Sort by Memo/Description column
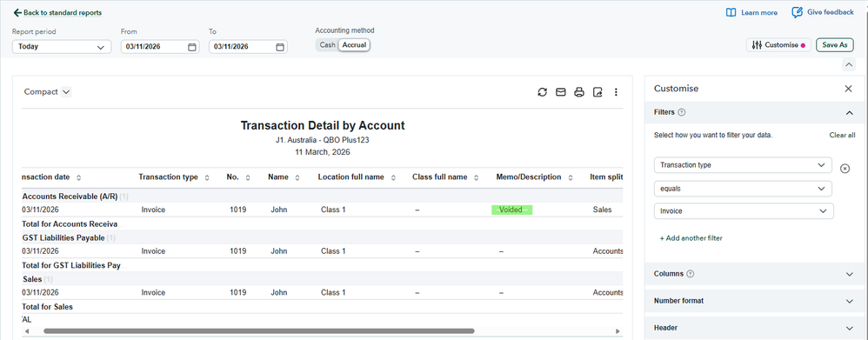 pos(571,177)
